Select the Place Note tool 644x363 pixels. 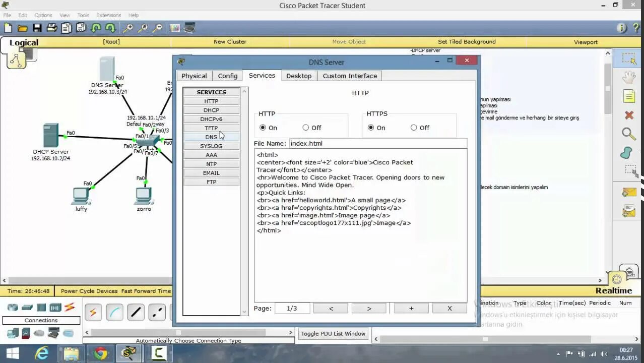tap(629, 96)
